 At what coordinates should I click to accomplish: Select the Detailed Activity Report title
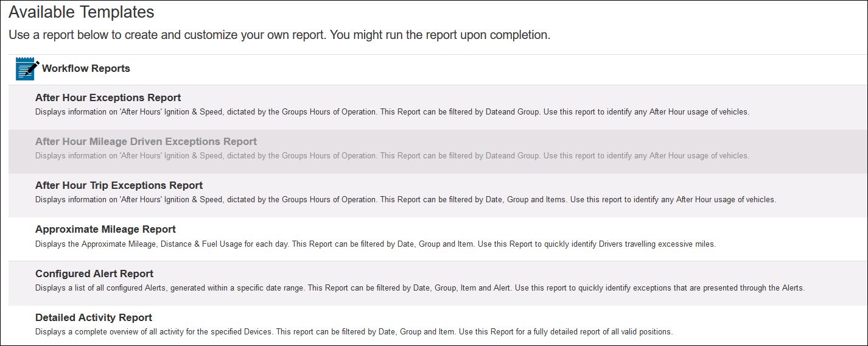pos(94,317)
